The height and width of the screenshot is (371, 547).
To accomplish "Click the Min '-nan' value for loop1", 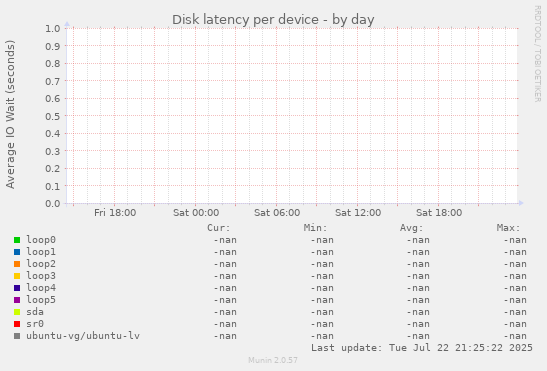I will [x=322, y=252].
